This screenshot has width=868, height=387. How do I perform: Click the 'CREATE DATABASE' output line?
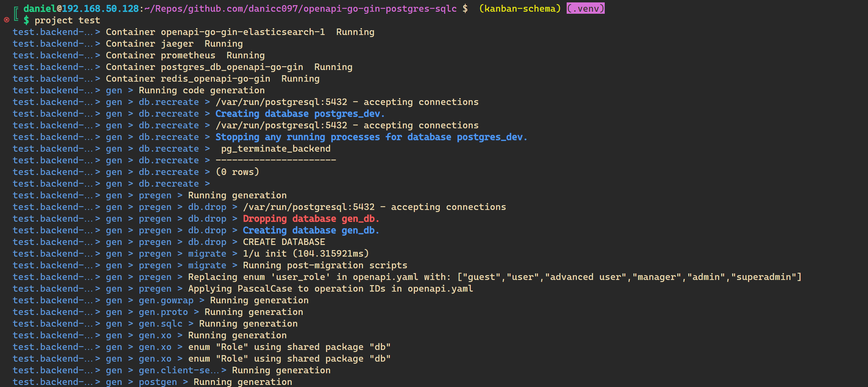coord(284,242)
